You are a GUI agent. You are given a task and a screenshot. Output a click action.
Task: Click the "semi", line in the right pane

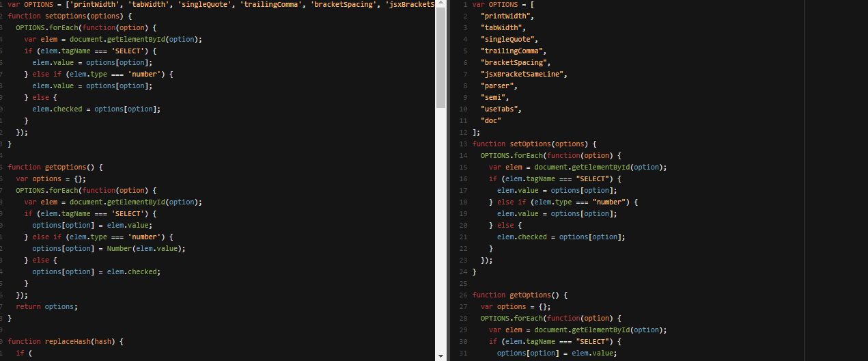pos(495,97)
